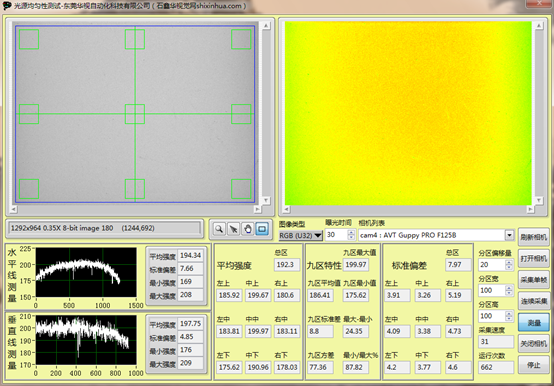
Task: Click the up arrow of heatmap vertical scrollbar
Action: tap(538, 25)
